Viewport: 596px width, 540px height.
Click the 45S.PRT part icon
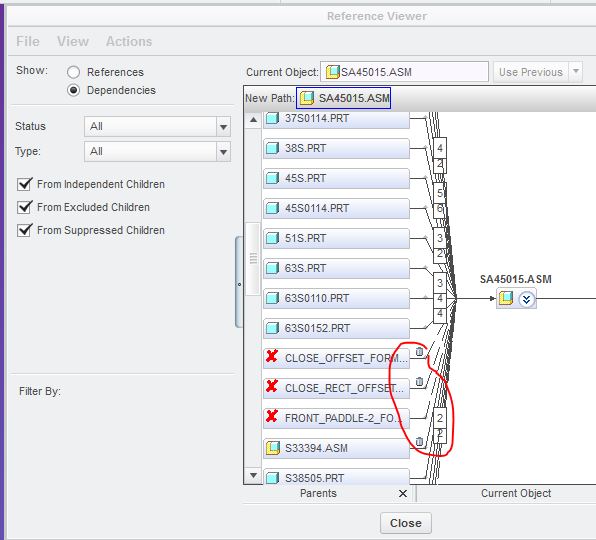272,178
